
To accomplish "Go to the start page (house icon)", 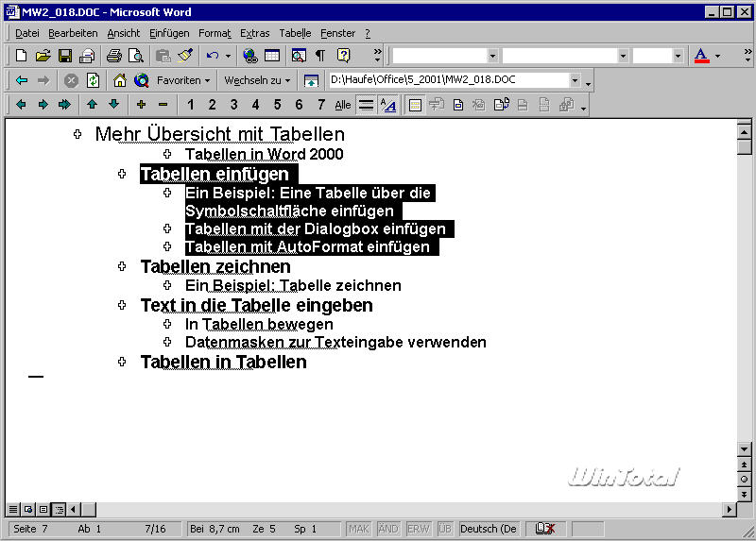I will point(120,80).
